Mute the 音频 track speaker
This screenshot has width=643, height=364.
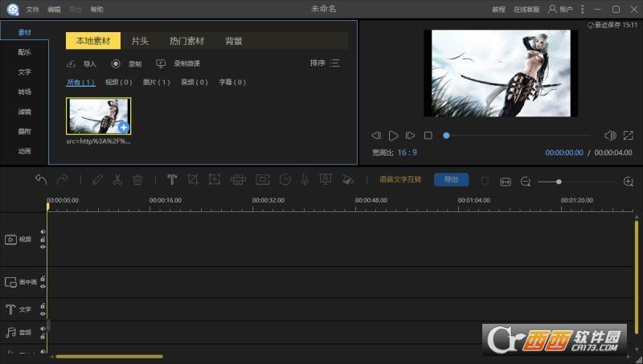pos(43,329)
